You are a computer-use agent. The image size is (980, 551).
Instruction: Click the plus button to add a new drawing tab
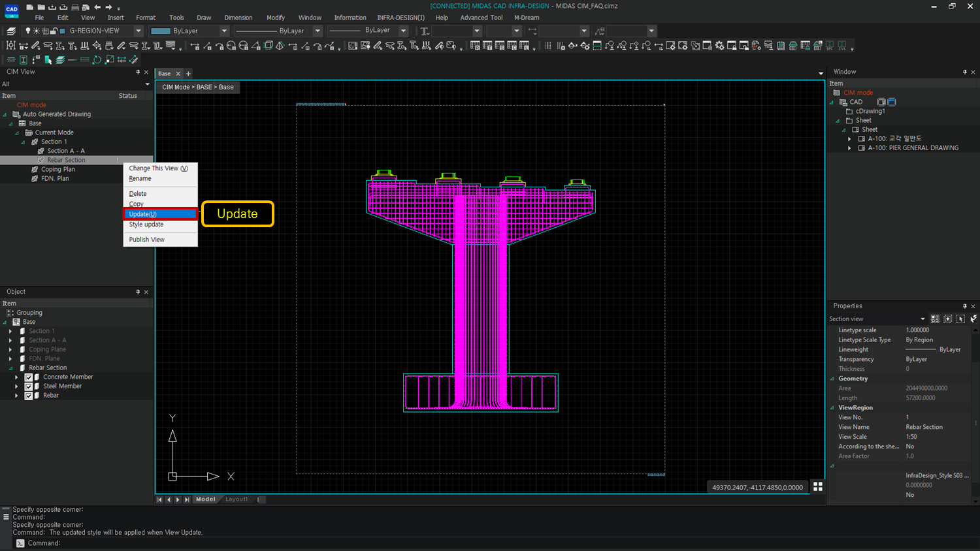[x=188, y=73]
